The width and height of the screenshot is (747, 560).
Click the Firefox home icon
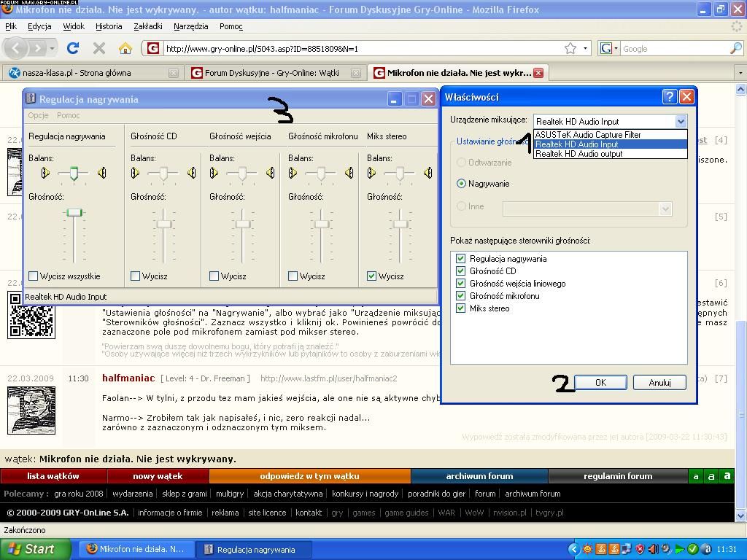click(x=125, y=48)
